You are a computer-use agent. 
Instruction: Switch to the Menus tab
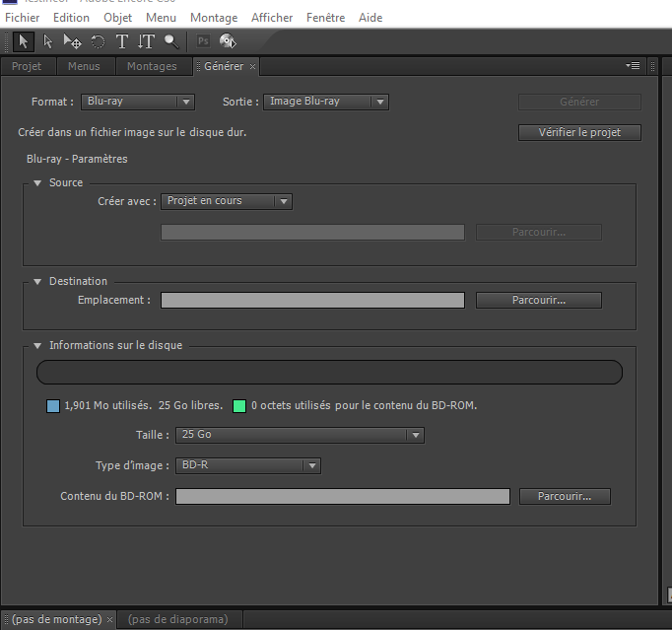click(x=84, y=66)
